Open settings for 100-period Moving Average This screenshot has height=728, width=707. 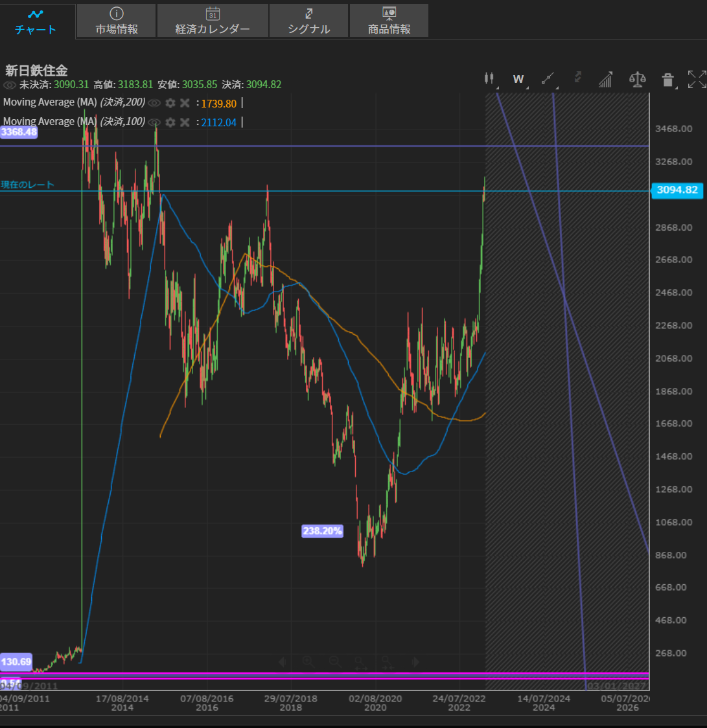pos(170,122)
